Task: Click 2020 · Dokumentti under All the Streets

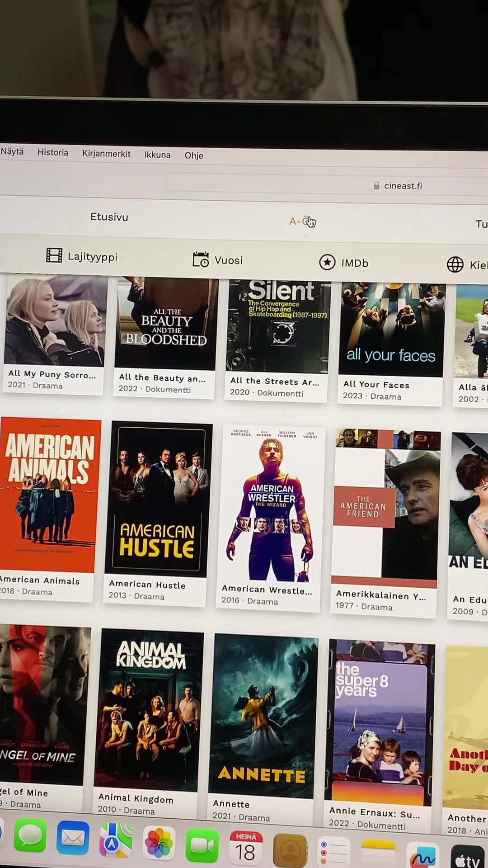Action: (x=267, y=393)
